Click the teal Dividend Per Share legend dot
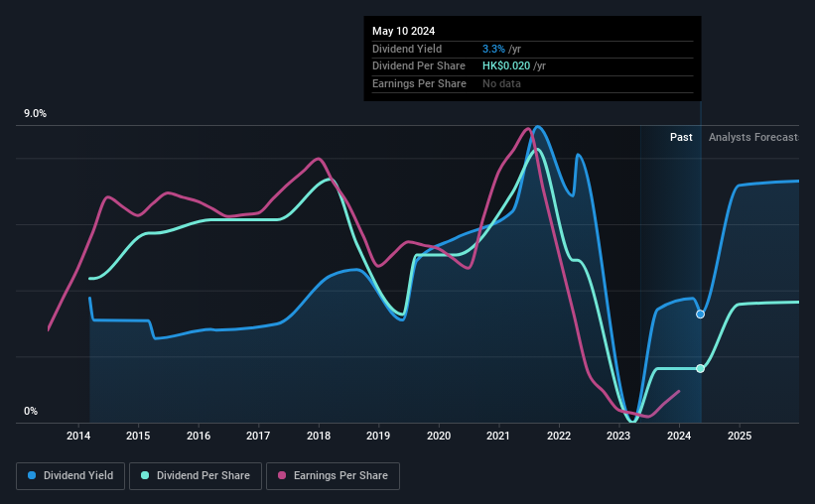This screenshot has width=815, height=504. pyautogui.click(x=145, y=475)
